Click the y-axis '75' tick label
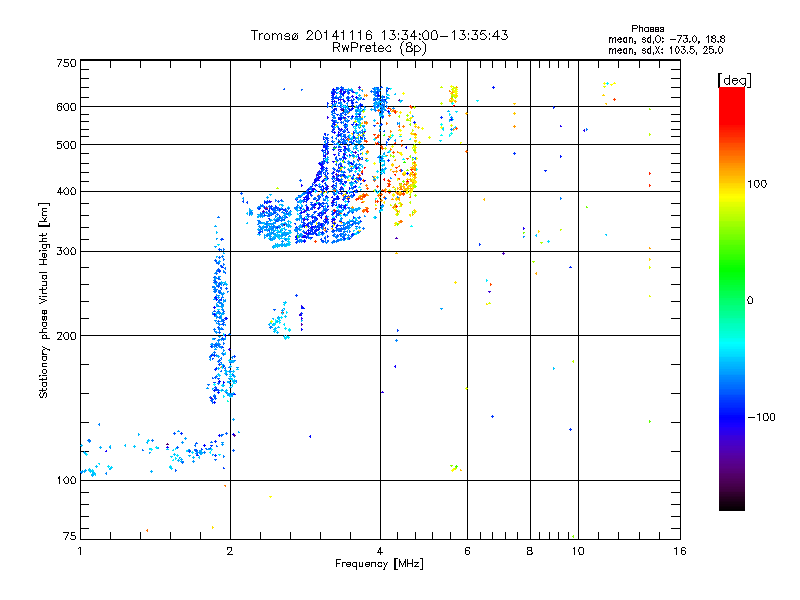The height and width of the screenshot is (600, 800). [70, 536]
